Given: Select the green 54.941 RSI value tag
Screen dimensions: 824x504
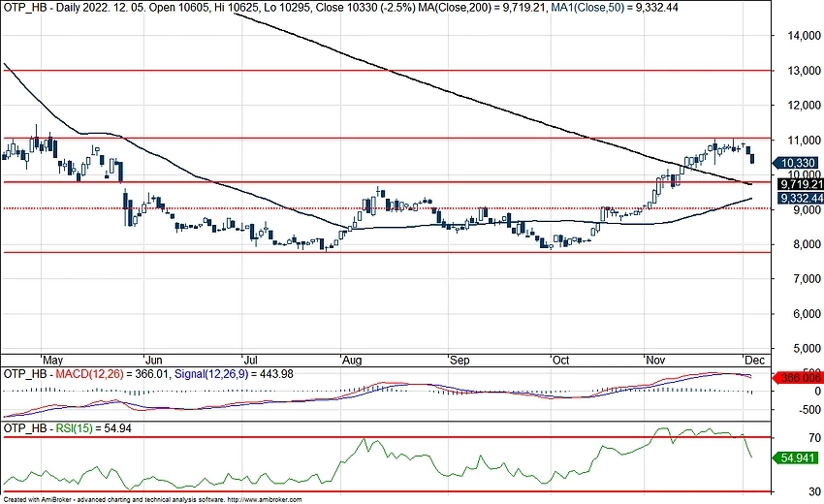Looking at the screenshot, I should [x=799, y=456].
